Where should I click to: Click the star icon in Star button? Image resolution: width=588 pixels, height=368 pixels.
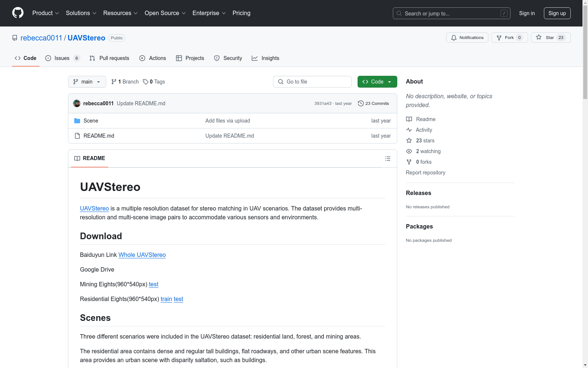click(x=539, y=37)
